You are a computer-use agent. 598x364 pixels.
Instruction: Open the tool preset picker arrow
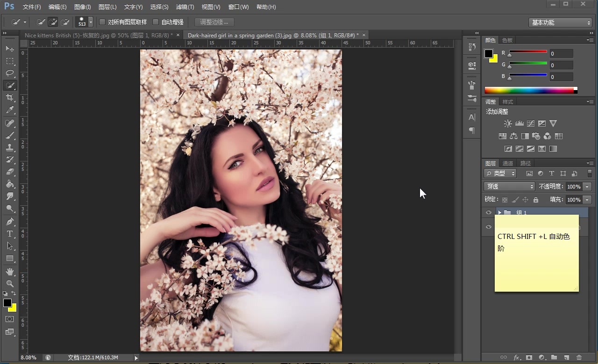25,22
